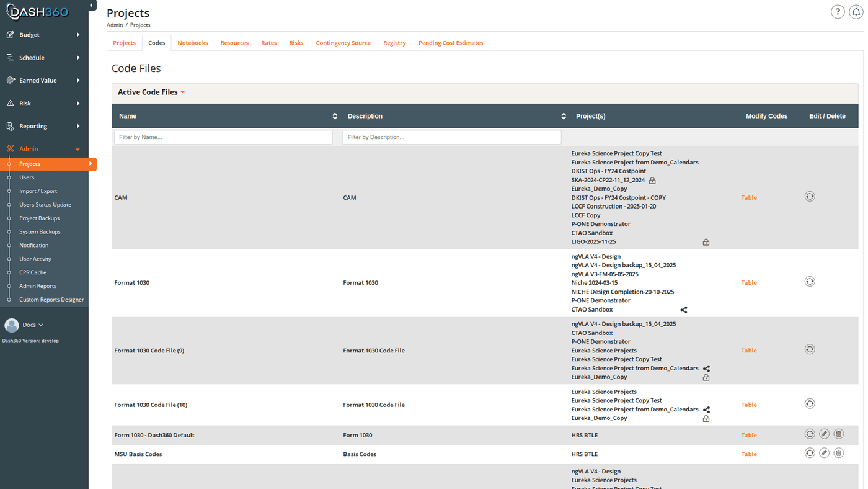
Task: Click the lock icon beside LIGO-2025-11-25
Action: 706,242
